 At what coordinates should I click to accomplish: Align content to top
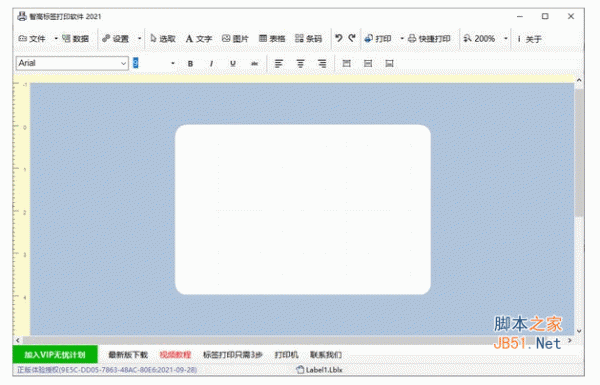click(346, 64)
